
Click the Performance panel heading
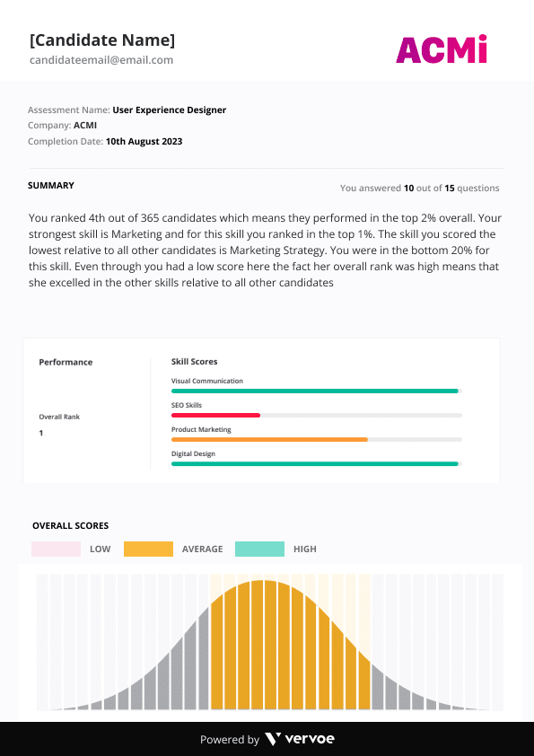tap(66, 362)
